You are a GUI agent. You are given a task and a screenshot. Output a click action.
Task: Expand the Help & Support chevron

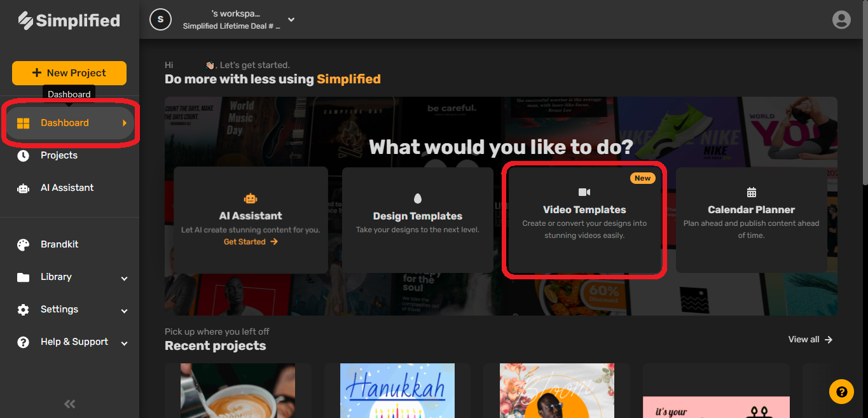coord(125,343)
